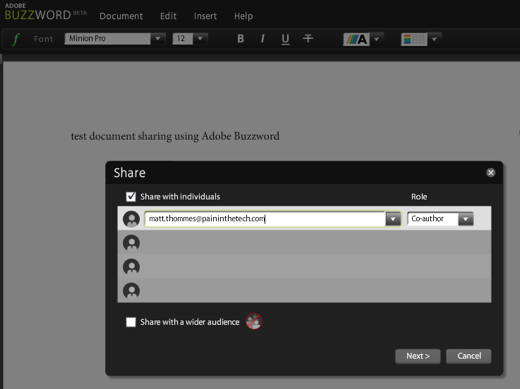Open the Minion Pro font dropdown
The image size is (520, 389).
coord(158,39)
